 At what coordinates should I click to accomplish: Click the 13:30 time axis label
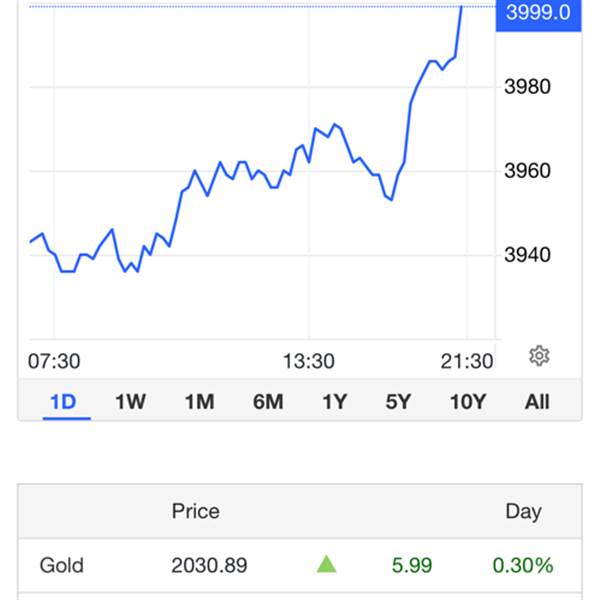309,361
